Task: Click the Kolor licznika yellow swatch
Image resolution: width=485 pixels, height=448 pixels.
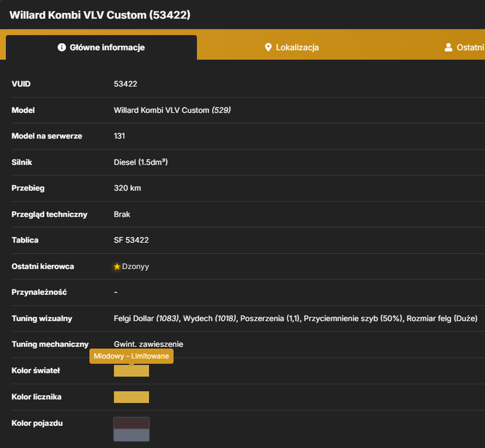Action: point(131,397)
